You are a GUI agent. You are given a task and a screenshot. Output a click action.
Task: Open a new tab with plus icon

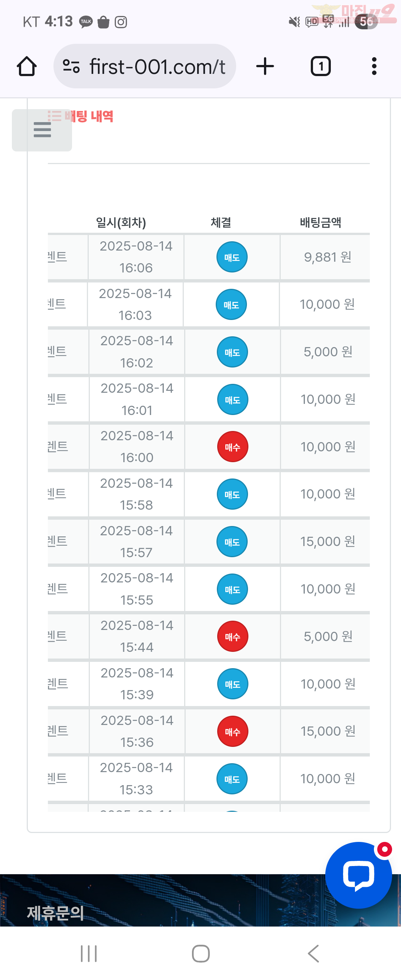click(265, 66)
